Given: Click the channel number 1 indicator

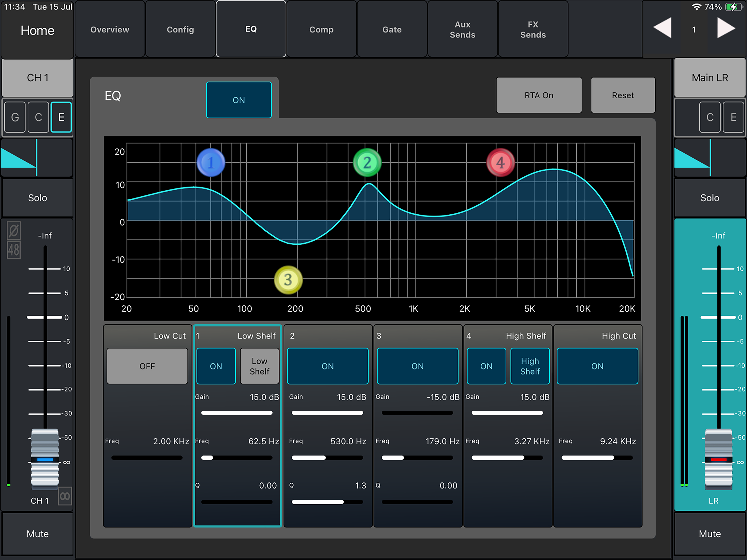Looking at the screenshot, I should tap(694, 29).
